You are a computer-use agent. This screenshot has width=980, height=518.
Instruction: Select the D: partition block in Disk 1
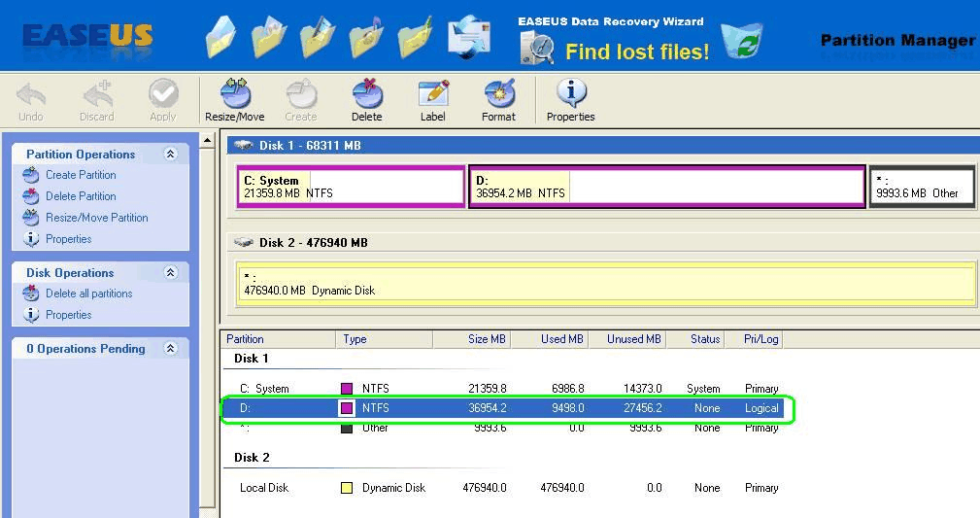point(667,187)
